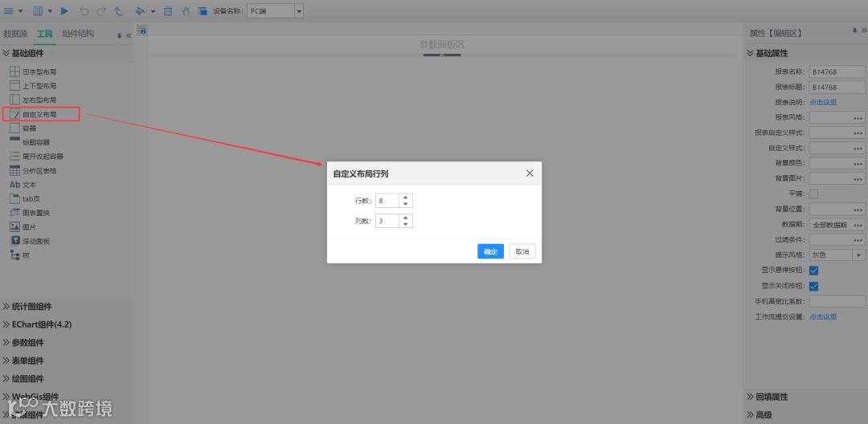The width and height of the screenshot is (868, 424).
Task: Click the undo arrow in the toolbar
Action: tap(84, 10)
